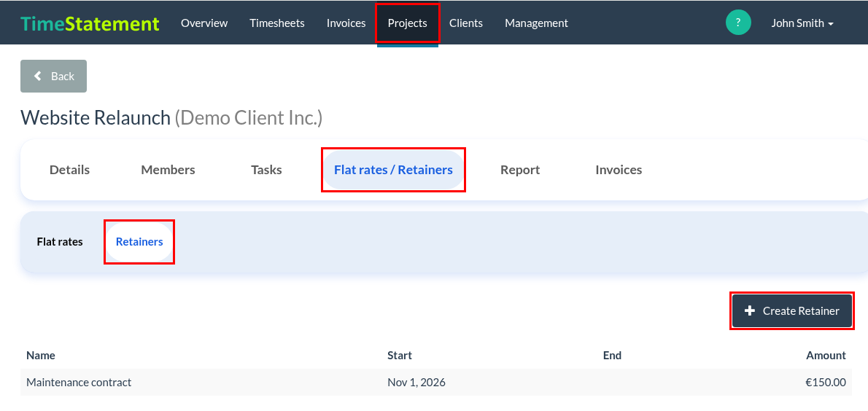Open the Clients menu item
The image size is (868, 411).
tap(466, 23)
